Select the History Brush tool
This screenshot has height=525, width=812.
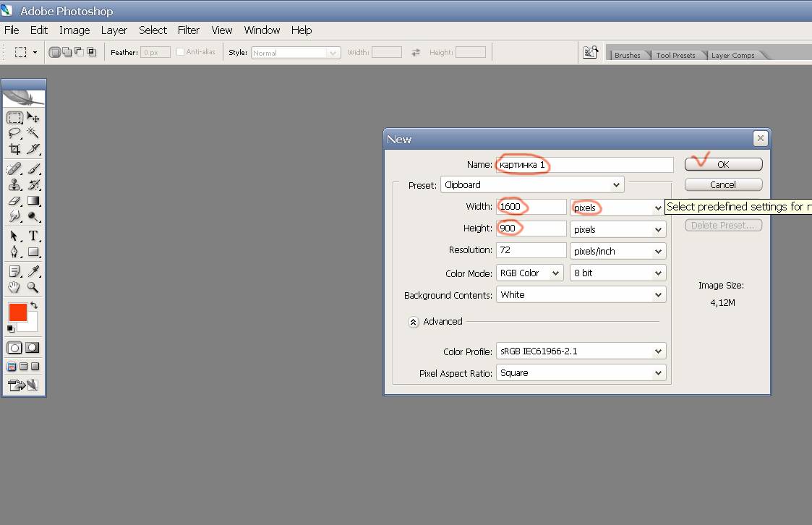[33, 185]
